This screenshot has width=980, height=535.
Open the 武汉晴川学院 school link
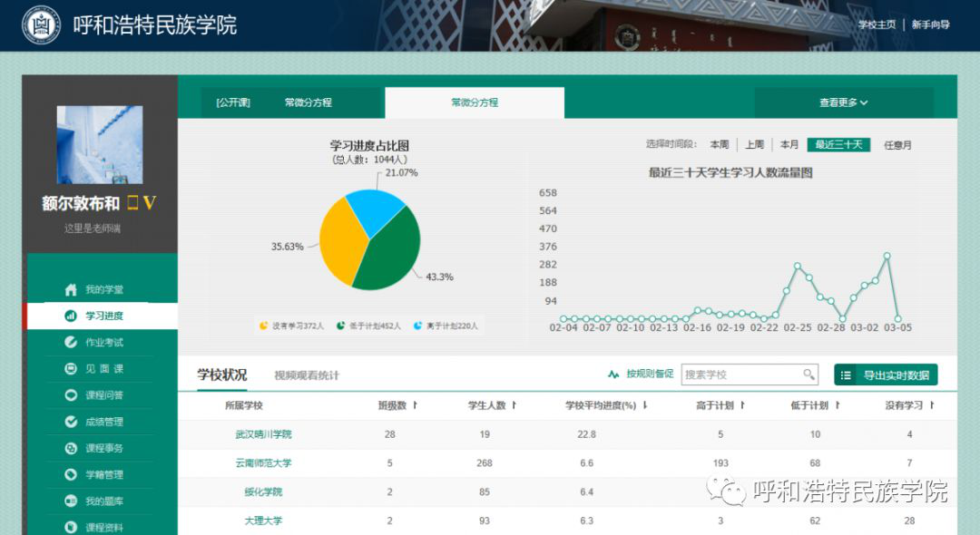(263, 434)
